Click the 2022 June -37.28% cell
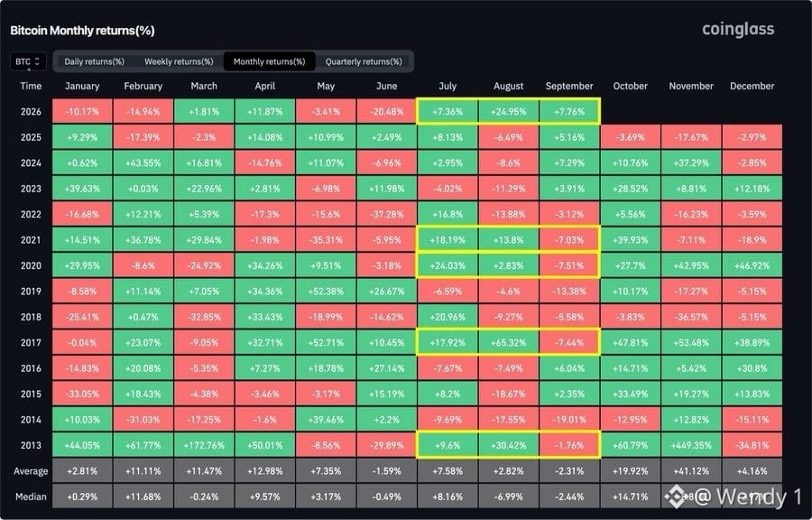This screenshot has width=812, height=520. [387, 214]
